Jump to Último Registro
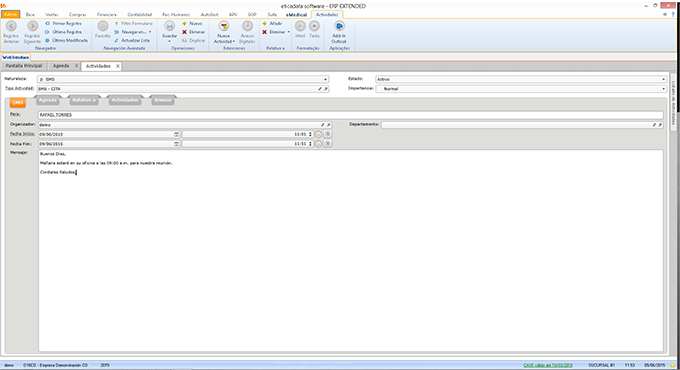Screen dimensions: 680x370 pyautogui.click(x=63, y=32)
